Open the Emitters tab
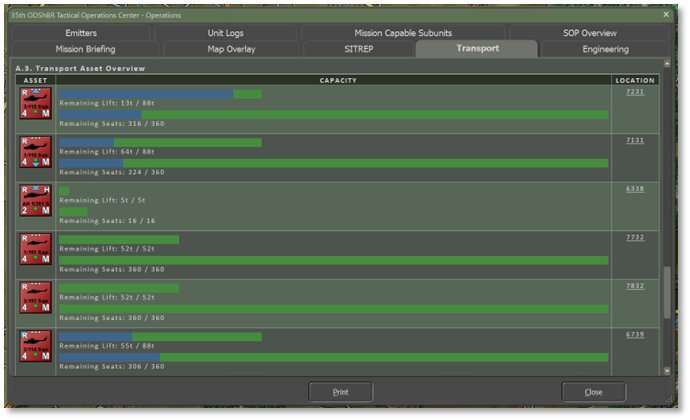This screenshot has width=690, height=420. point(81,33)
